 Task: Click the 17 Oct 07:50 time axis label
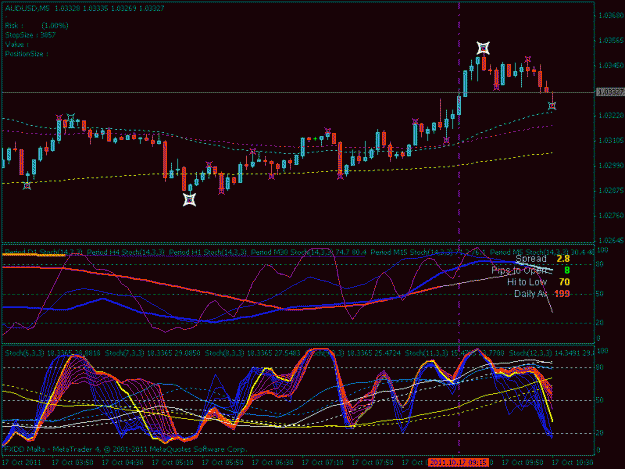tap(372, 463)
